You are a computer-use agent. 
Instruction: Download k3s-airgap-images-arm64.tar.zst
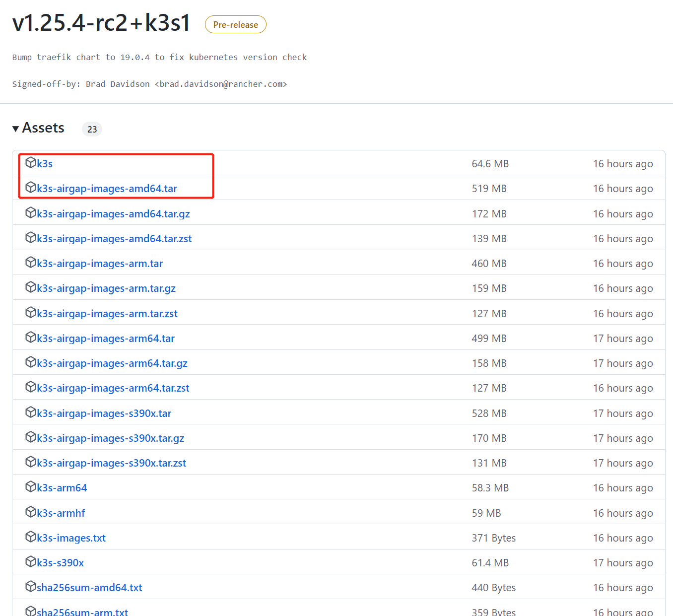click(113, 388)
